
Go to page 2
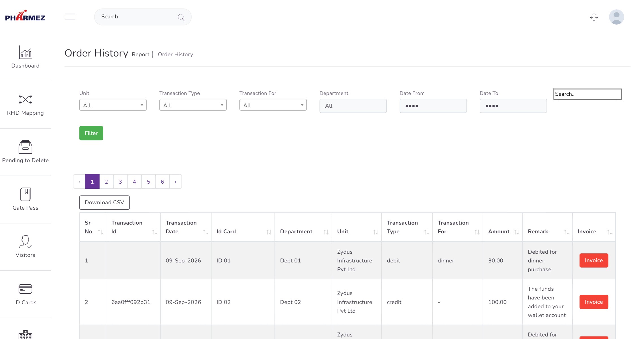106,182
